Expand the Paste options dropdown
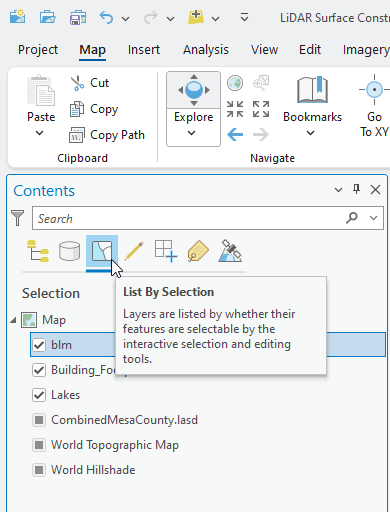Screen dimensions: 390x512 (x=40, y=133)
